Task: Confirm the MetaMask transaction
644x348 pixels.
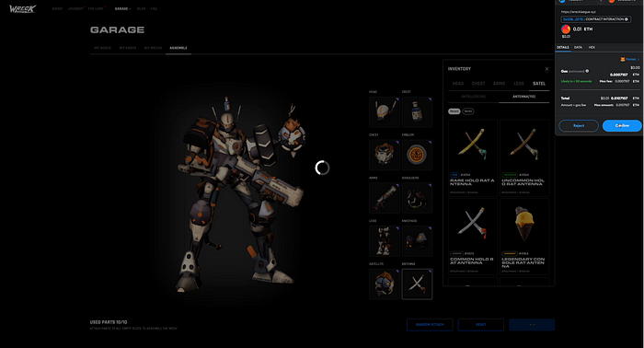Action: click(x=622, y=126)
